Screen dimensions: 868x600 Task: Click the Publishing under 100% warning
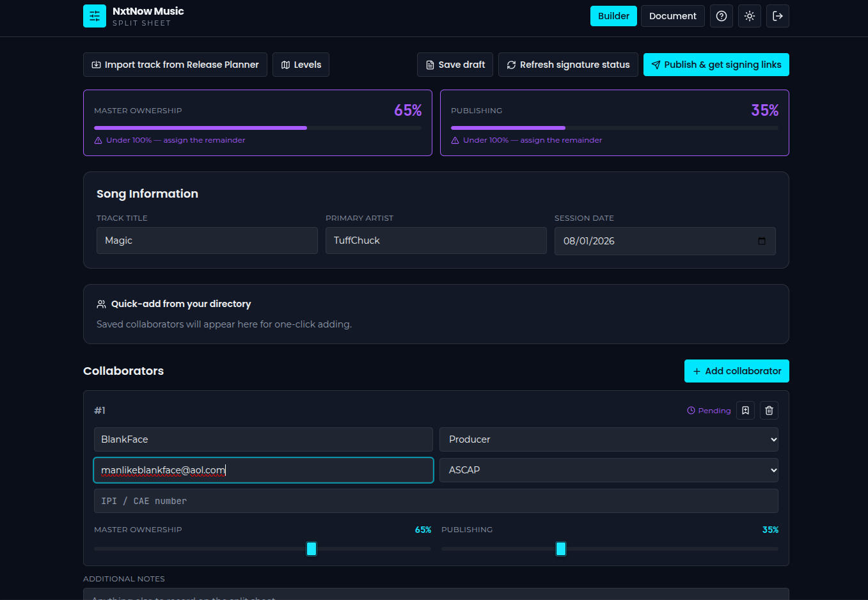click(x=527, y=140)
